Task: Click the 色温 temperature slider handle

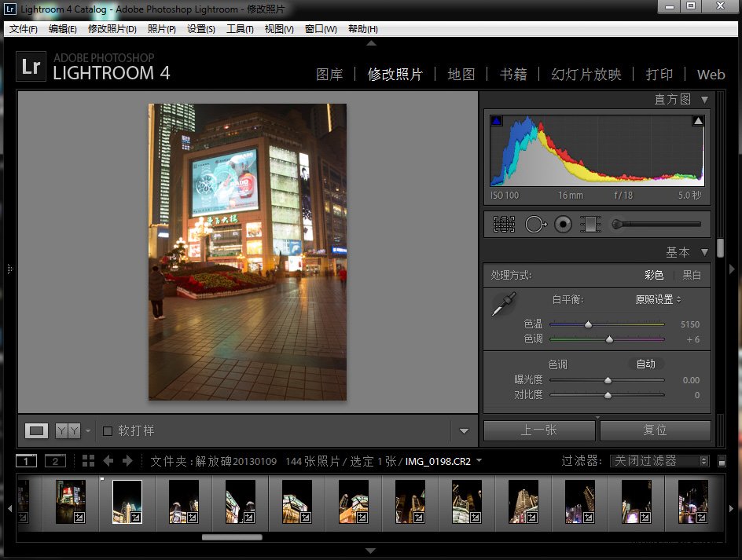Action: click(588, 324)
